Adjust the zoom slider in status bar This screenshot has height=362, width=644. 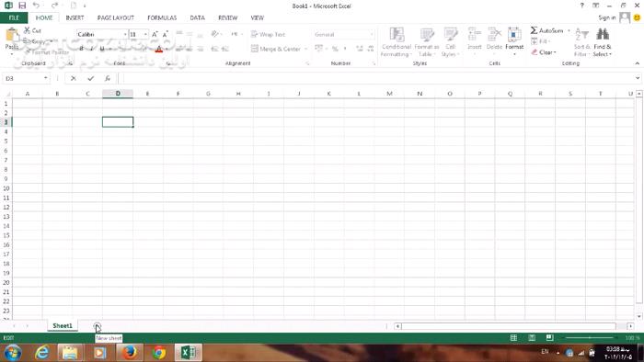pyautogui.click(x=590, y=338)
